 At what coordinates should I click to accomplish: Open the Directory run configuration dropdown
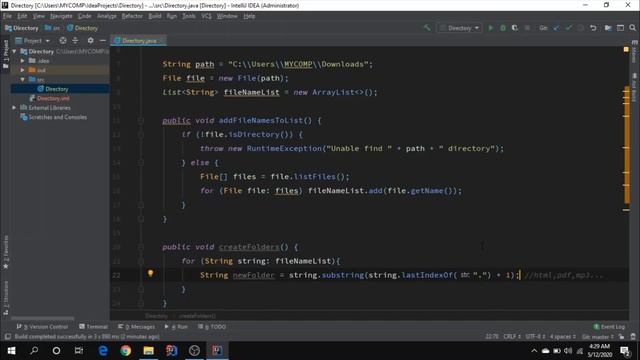tap(460, 28)
